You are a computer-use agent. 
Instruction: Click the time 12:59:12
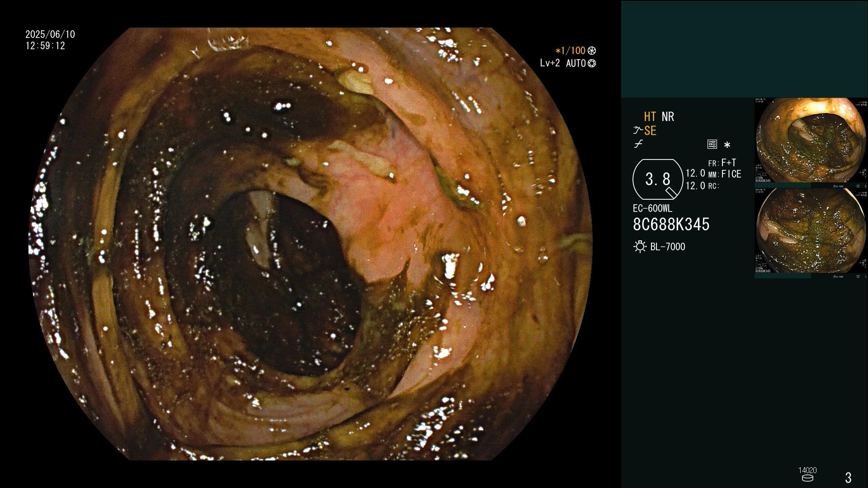(x=45, y=46)
